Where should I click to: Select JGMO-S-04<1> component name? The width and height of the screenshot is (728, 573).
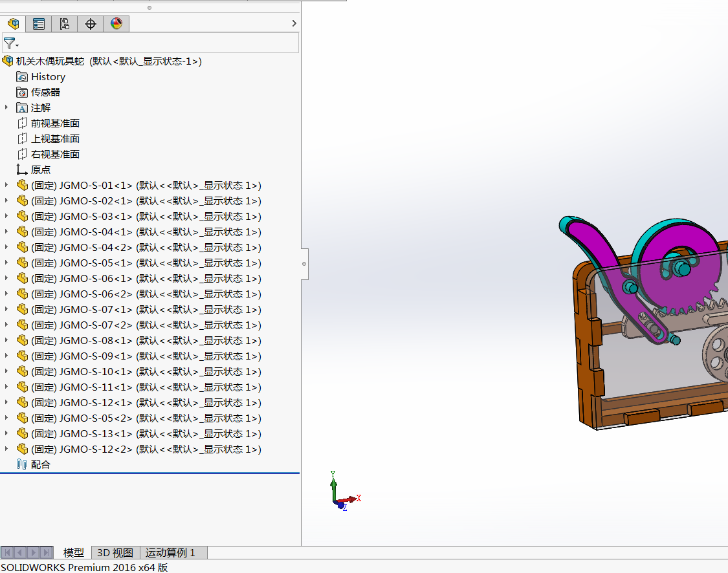(x=146, y=232)
